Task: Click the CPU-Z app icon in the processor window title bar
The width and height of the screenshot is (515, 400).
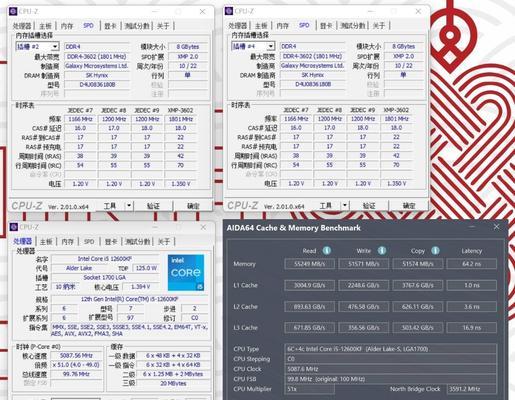Action: [14, 227]
